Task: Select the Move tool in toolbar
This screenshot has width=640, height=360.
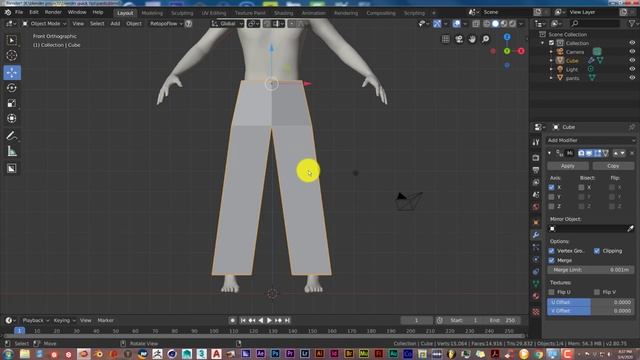Action: click(x=12, y=73)
